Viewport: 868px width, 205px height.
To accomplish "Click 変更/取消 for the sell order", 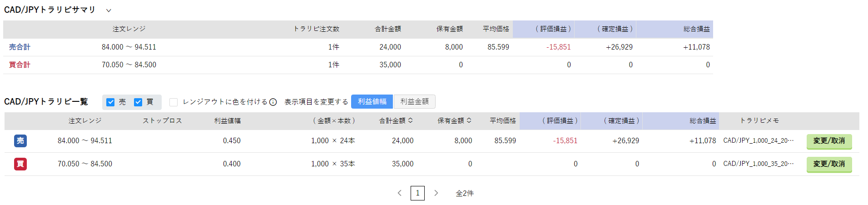I will [829, 141].
